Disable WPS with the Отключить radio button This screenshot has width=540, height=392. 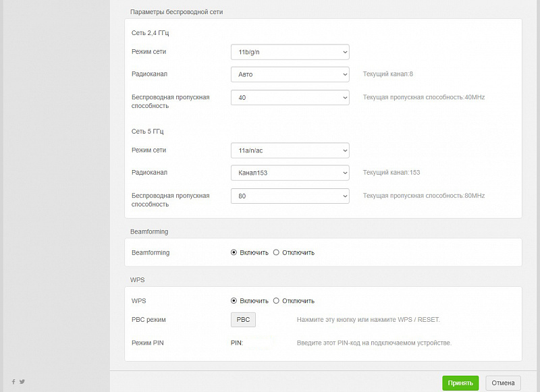tap(276, 301)
